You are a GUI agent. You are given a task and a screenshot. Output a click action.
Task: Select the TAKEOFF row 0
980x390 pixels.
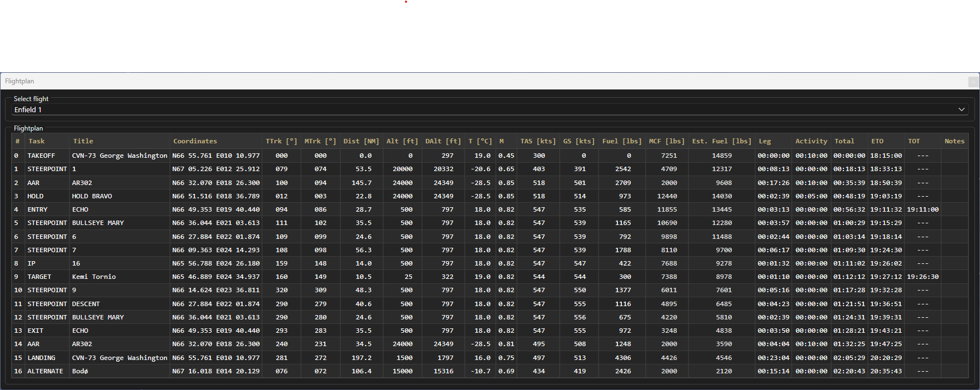(x=41, y=156)
